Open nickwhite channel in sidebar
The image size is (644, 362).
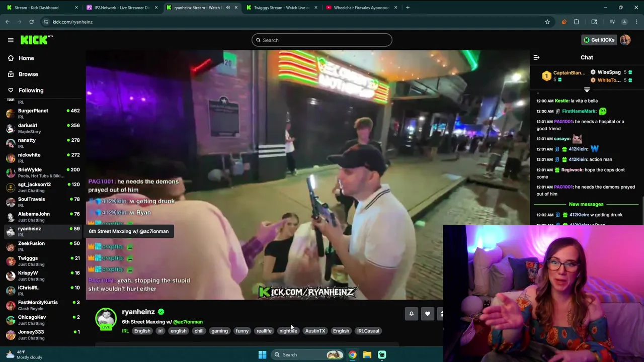(42, 157)
